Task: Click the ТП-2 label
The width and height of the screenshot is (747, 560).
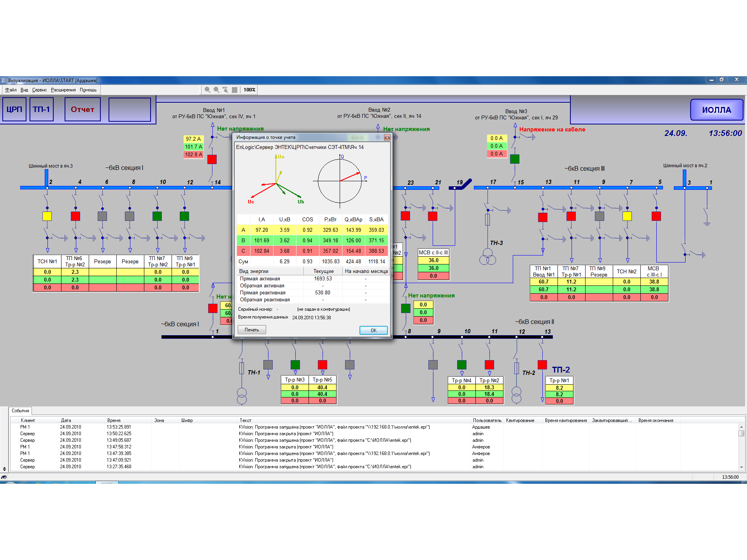Action: [x=561, y=370]
